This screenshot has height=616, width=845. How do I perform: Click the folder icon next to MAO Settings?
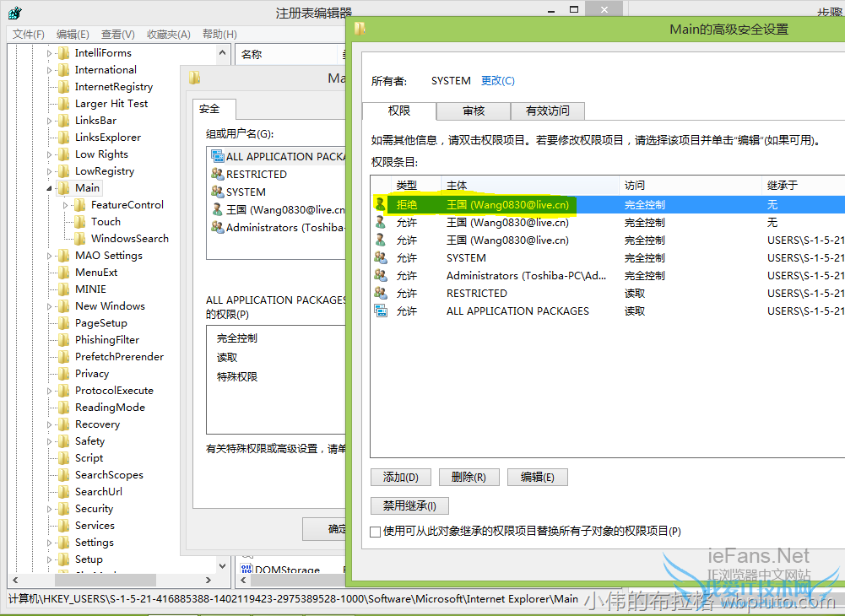pyautogui.click(x=63, y=256)
